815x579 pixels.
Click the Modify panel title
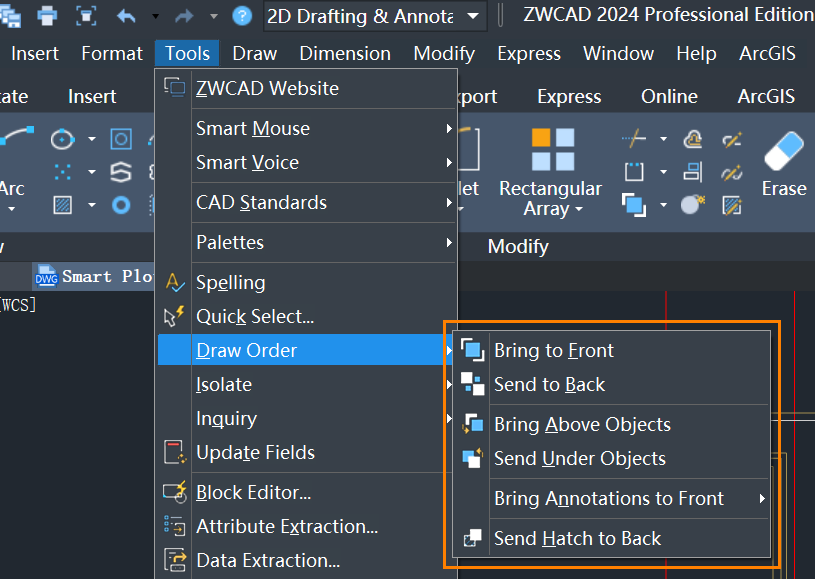518,246
